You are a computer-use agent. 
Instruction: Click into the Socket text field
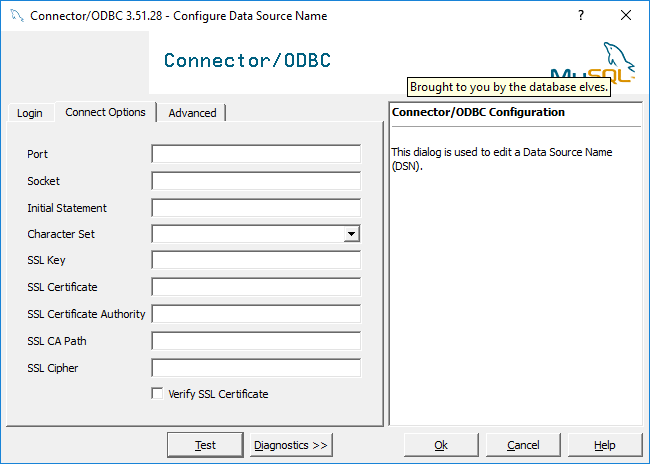point(256,181)
